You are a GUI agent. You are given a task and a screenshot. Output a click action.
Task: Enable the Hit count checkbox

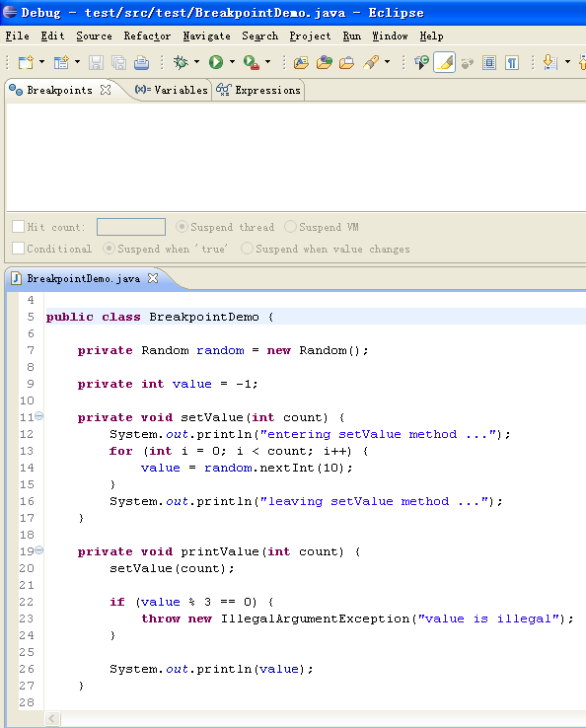tap(18, 227)
